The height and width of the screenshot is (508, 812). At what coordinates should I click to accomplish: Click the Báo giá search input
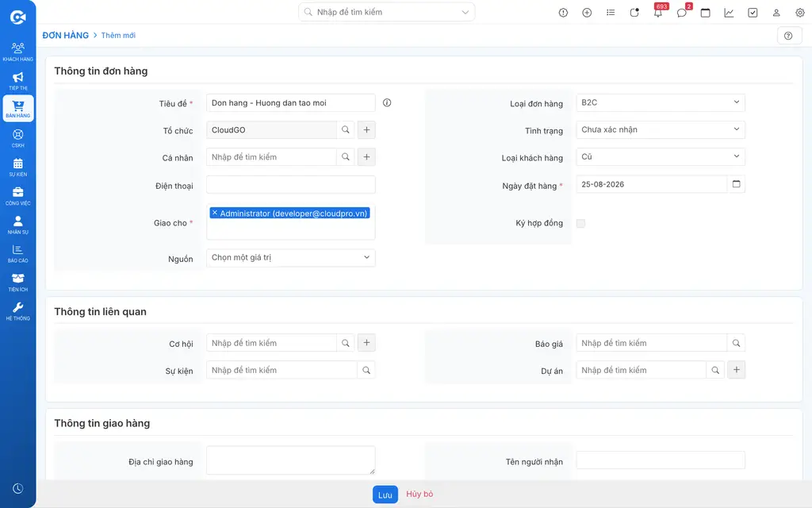(x=652, y=343)
